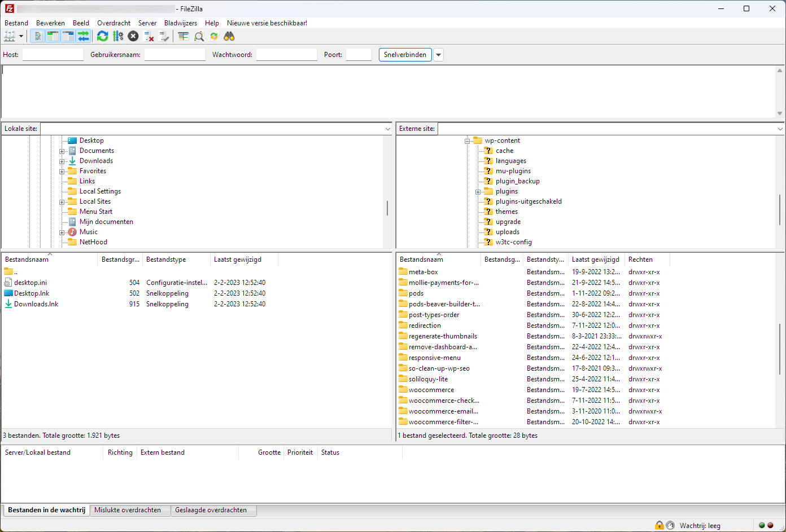Click the speed limit icon in status bar
This screenshot has height=532, width=786.
tap(670, 525)
